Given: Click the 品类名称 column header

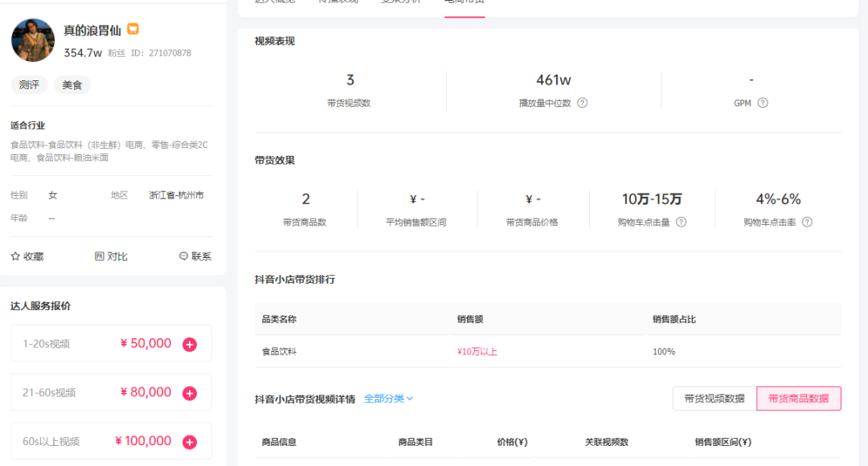Looking at the screenshot, I should [x=279, y=319].
